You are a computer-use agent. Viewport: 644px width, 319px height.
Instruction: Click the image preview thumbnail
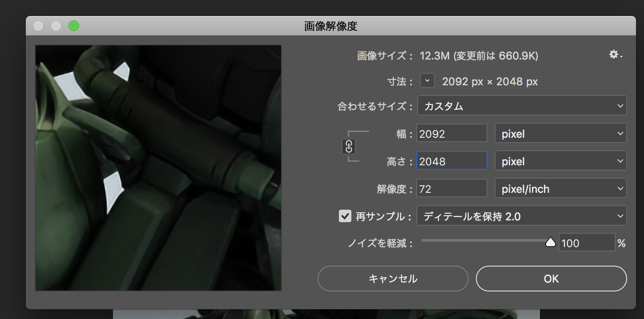pyautogui.click(x=158, y=168)
